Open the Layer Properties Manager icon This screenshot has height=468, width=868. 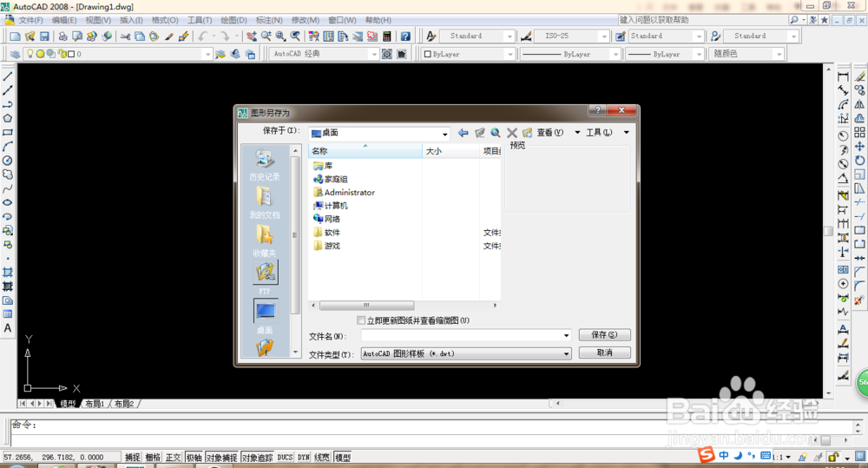point(15,54)
